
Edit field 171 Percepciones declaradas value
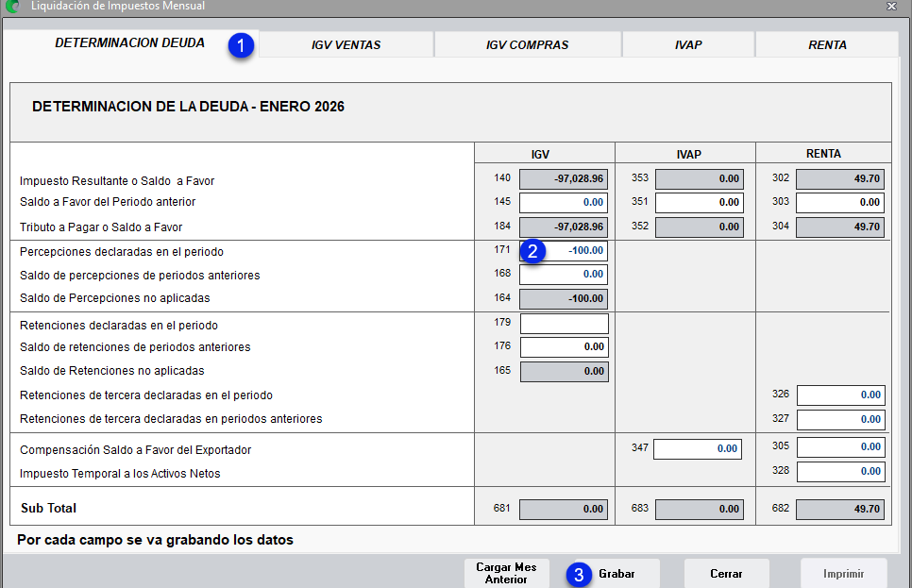(x=564, y=251)
